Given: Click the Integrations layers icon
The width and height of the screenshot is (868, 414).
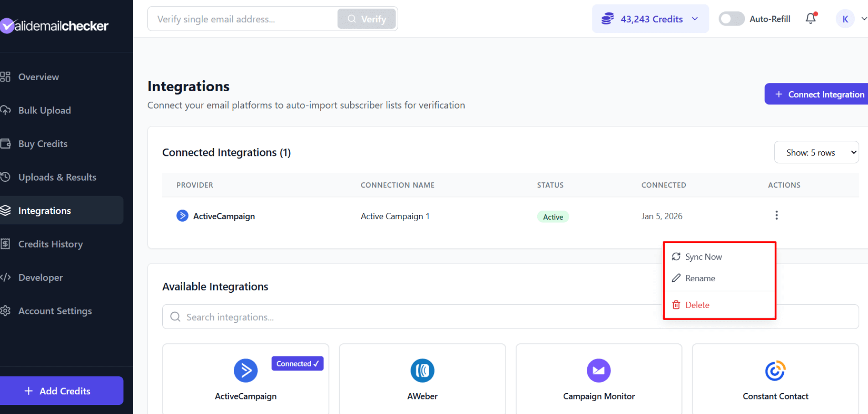Looking at the screenshot, I should coord(6,210).
